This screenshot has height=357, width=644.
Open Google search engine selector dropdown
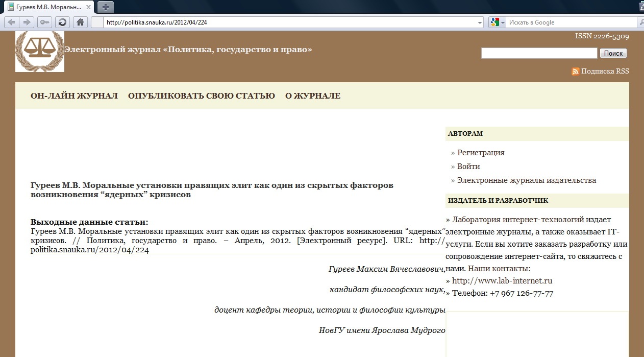click(x=498, y=22)
